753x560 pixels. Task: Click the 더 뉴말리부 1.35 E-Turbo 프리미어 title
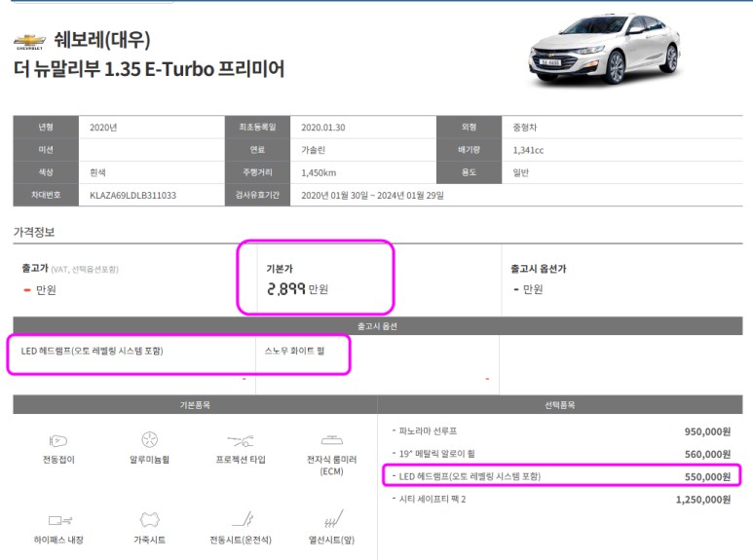[149, 69]
